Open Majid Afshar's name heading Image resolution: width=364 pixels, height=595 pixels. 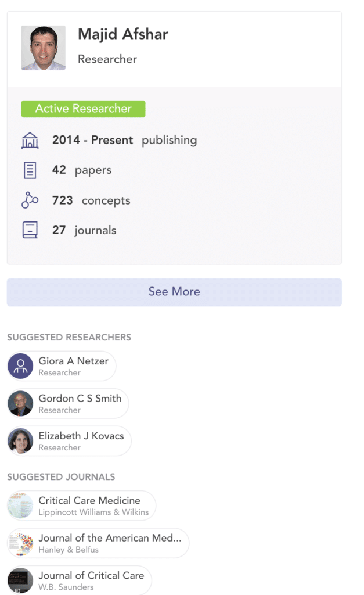click(123, 34)
